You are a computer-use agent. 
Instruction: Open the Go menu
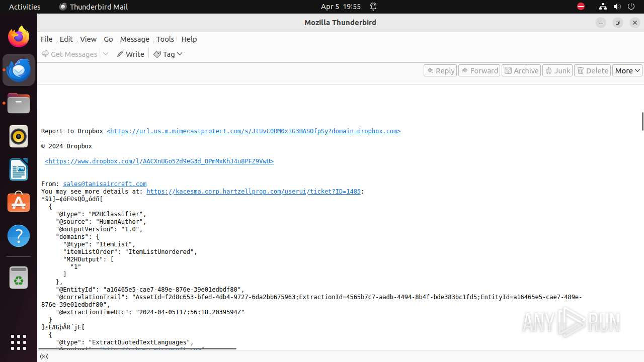coord(108,39)
